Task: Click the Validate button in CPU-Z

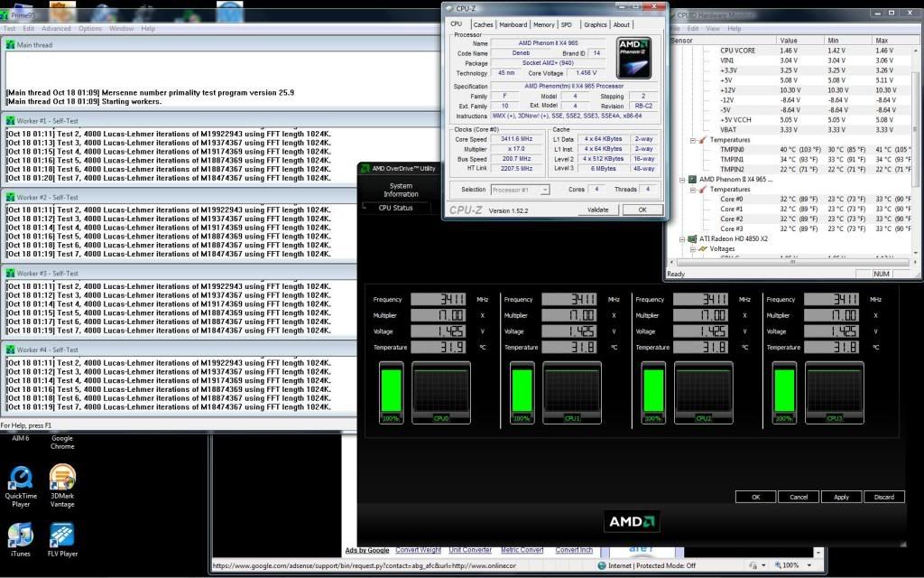Action: 597,210
